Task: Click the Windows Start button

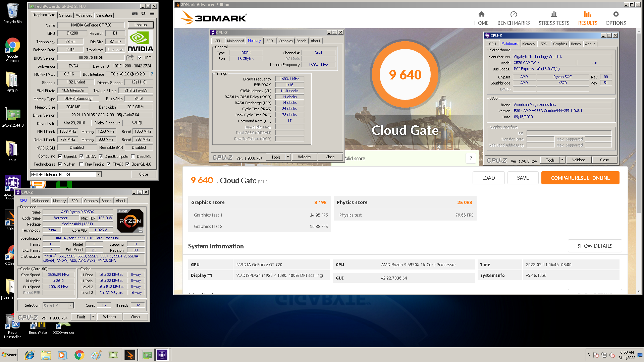Action: point(9,355)
